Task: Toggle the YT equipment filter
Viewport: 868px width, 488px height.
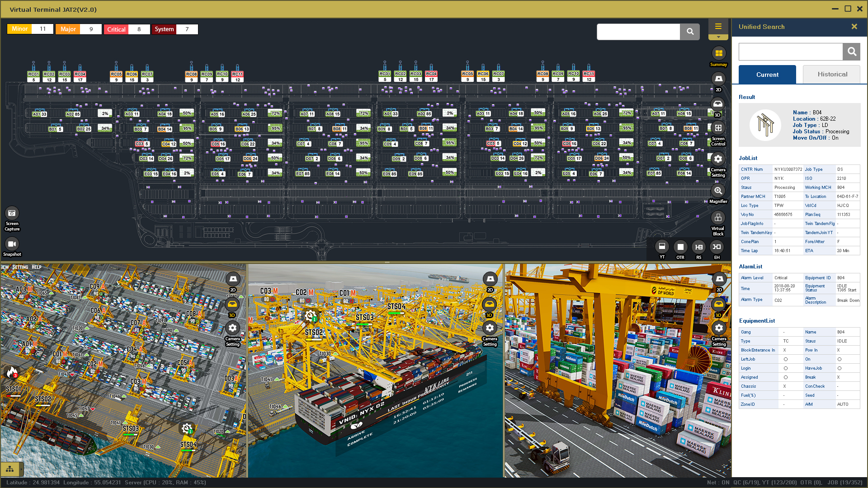Action: [x=662, y=247]
